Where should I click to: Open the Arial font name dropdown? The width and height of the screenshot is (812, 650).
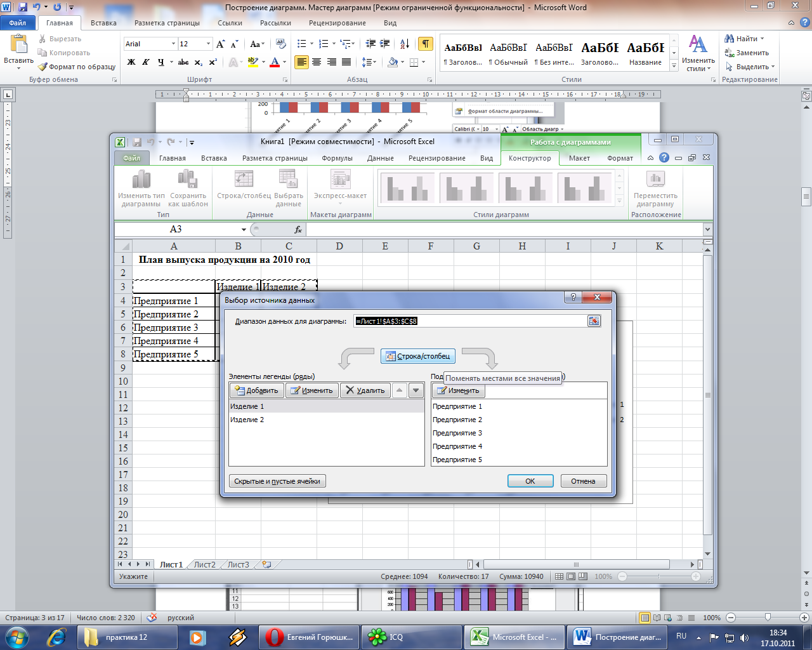[x=173, y=44]
